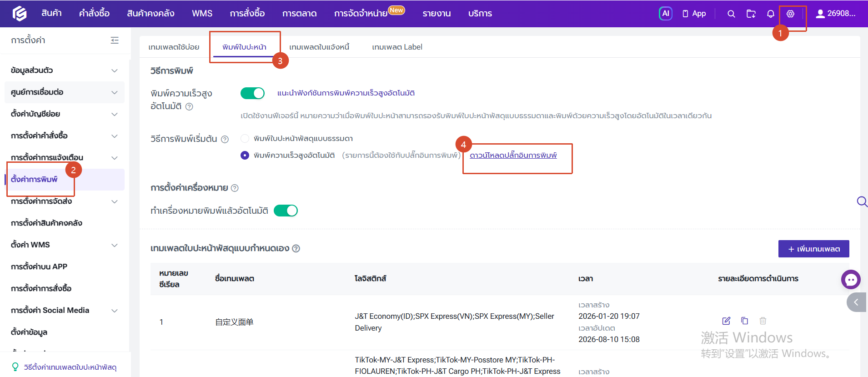Open การจัดจำหน่าย top menu
Viewport: 868px width, 377px height.
361,14
